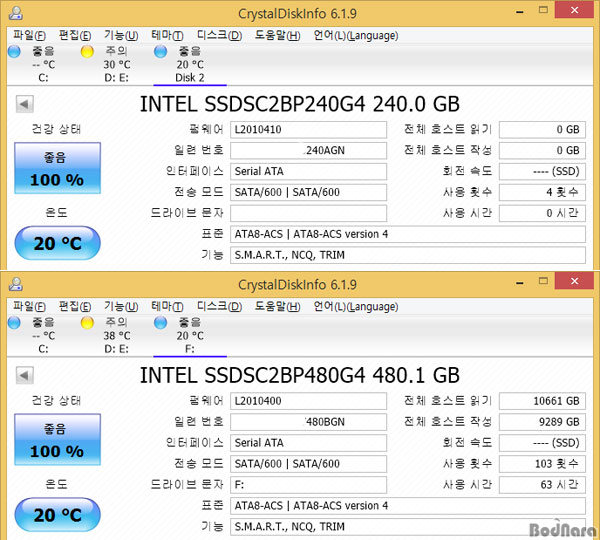Click serial number field ending 480BGN

click(x=308, y=422)
